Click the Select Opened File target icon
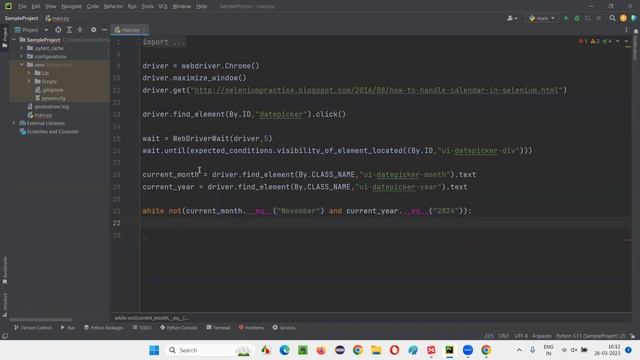 [x=58, y=30]
